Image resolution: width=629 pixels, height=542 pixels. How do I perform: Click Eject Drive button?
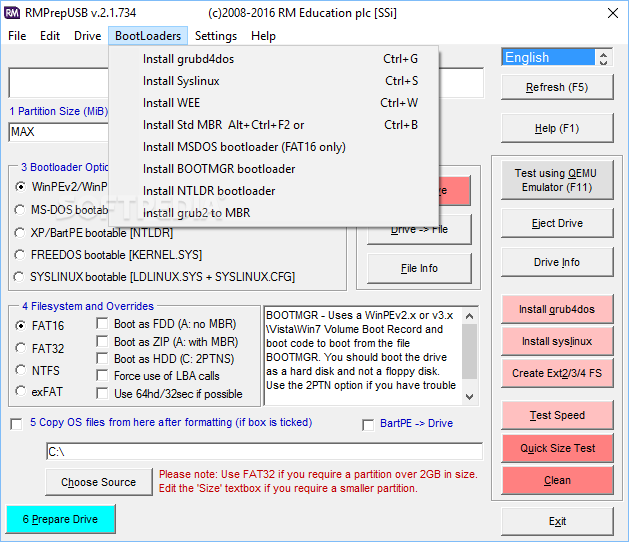[557, 223]
